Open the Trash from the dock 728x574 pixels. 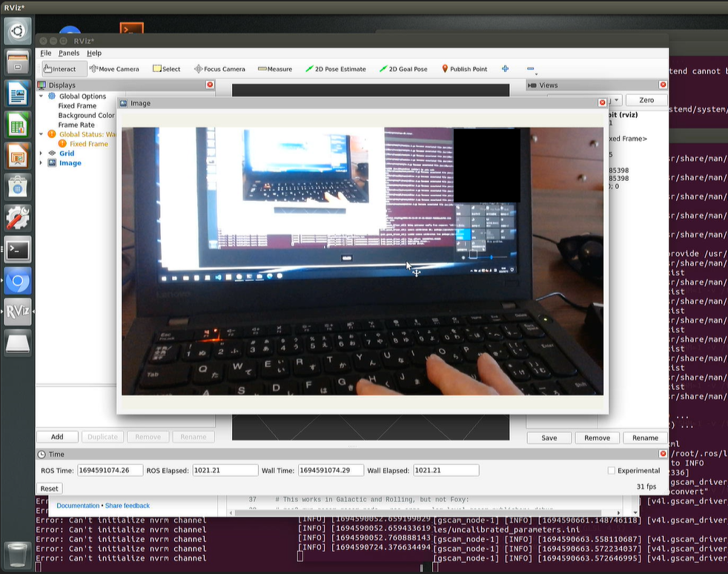[18, 555]
